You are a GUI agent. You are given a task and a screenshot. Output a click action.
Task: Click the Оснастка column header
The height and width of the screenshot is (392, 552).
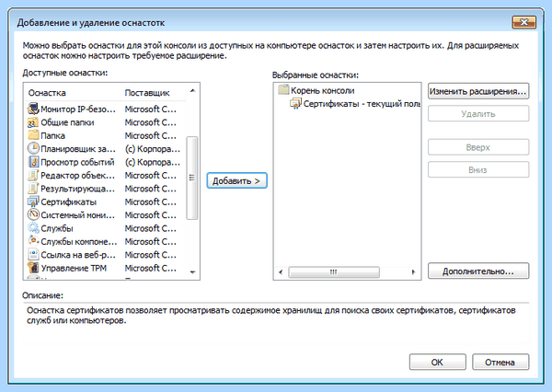[x=74, y=93]
